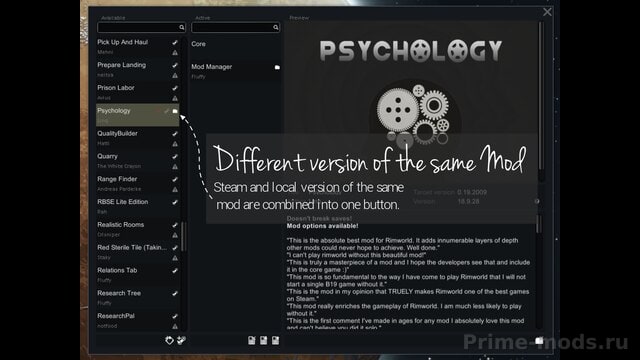Select Core in the Active list
Screen dimensions: 640x360
pyautogui.click(x=236, y=47)
